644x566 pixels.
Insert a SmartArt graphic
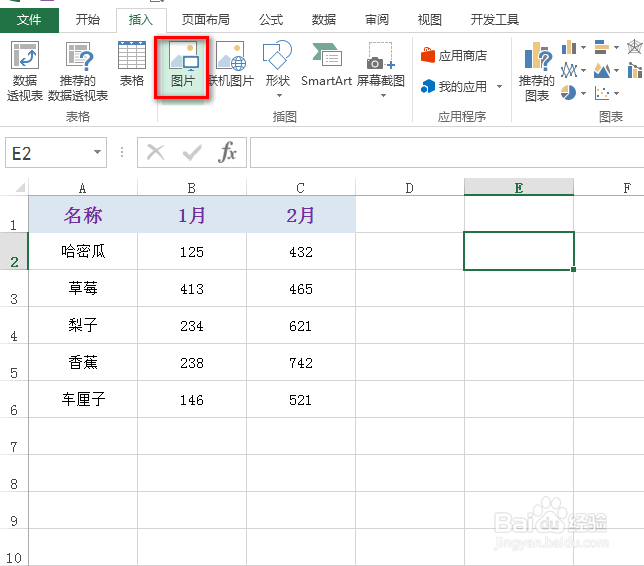click(x=326, y=64)
